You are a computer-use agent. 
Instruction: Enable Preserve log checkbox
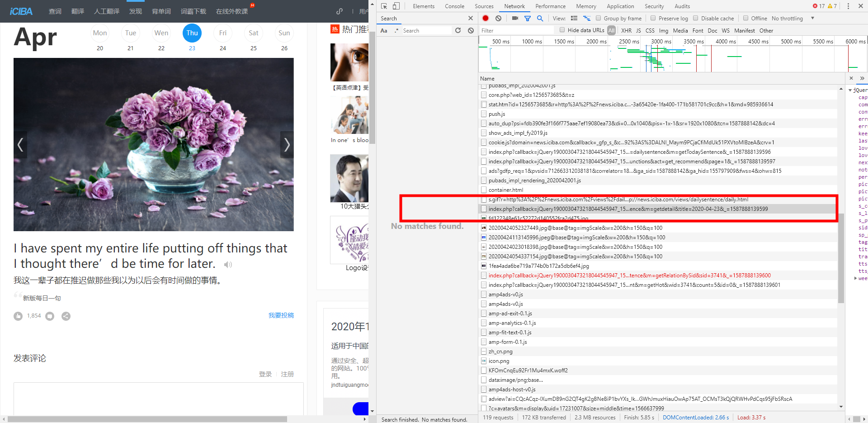point(653,18)
